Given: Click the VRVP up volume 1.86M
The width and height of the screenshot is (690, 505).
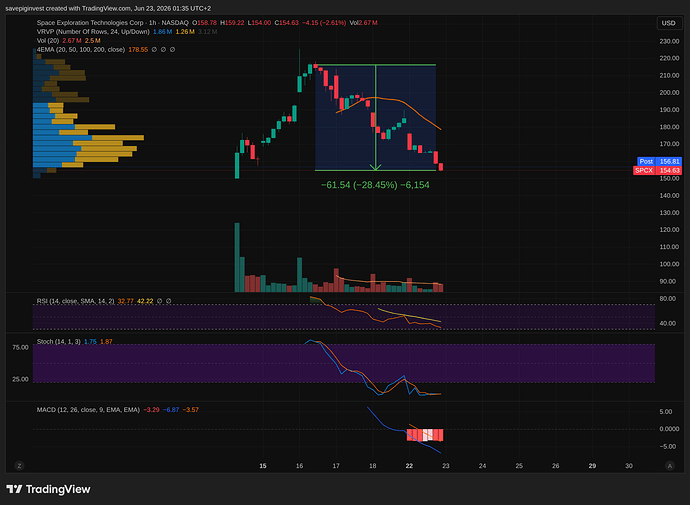Looking at the screenshot, I should (x=162, y=32).
